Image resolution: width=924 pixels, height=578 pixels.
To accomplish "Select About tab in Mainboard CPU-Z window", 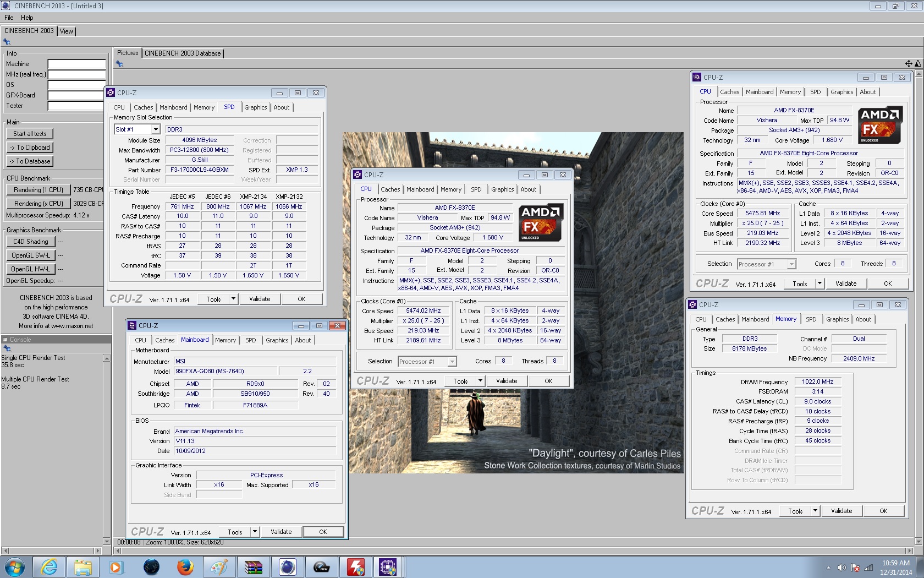I will (302, 340).
